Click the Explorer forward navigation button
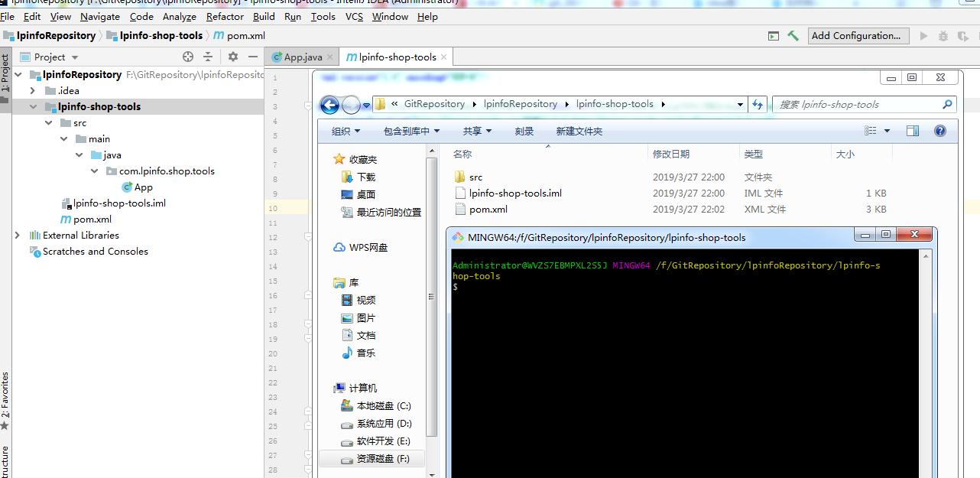Image resolution: width=980 pixels, height=478 pixels. click(351, 105)
